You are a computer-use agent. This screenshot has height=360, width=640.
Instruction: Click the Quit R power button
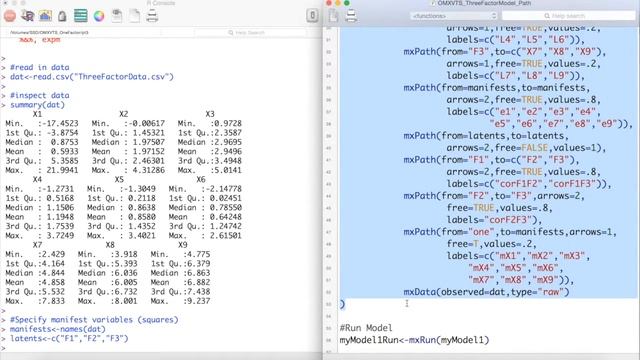[x=312, y=16]
